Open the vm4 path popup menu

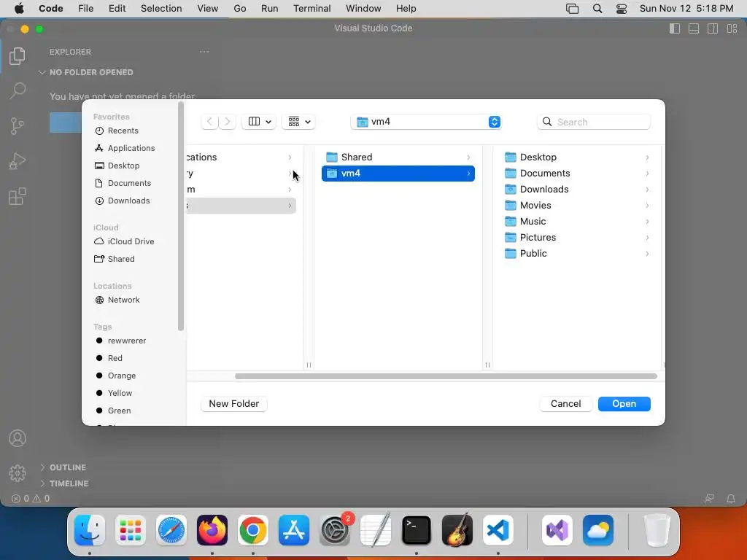pos(425,122)
